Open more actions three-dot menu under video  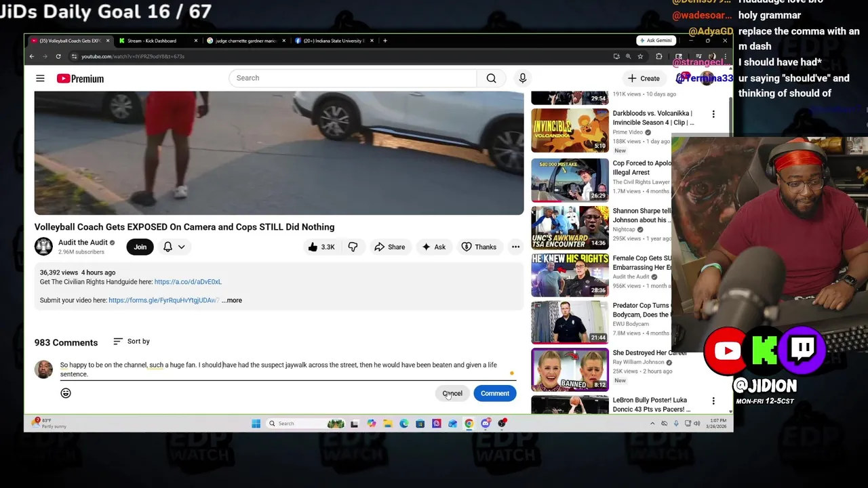point(515,247)
